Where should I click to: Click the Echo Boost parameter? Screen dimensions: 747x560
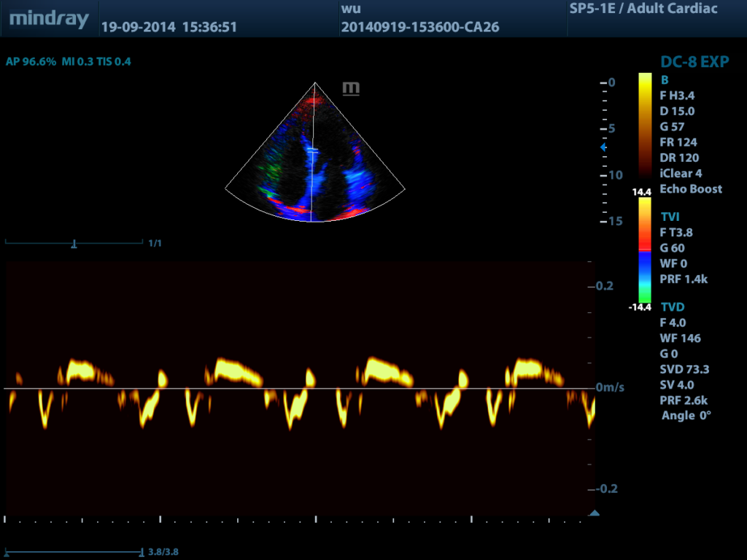[690, 189]
